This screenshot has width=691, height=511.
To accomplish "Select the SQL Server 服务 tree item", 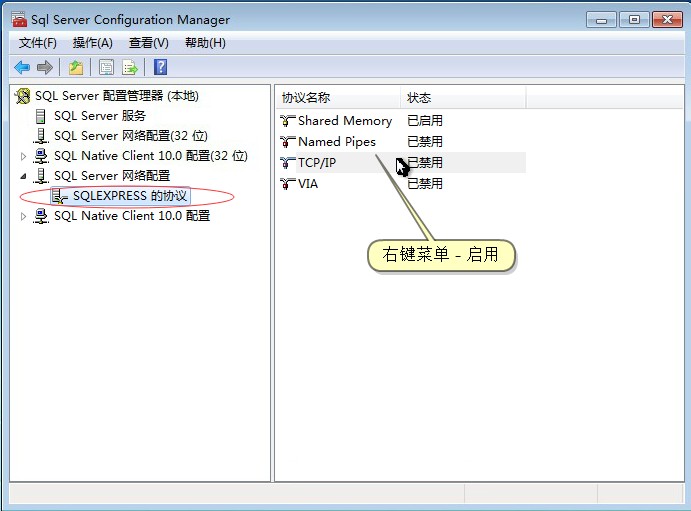I will click(x=100, y=116).
